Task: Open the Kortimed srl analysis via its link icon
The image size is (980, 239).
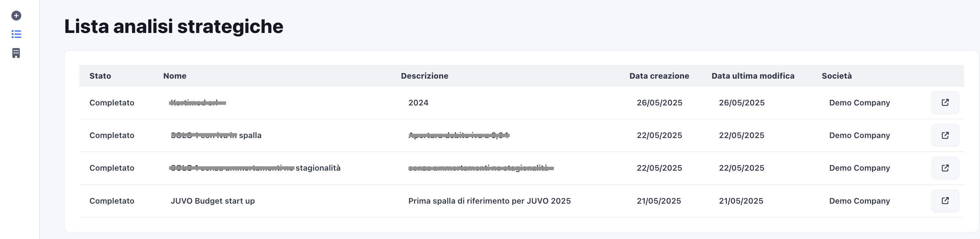Action: click(946, 102)
